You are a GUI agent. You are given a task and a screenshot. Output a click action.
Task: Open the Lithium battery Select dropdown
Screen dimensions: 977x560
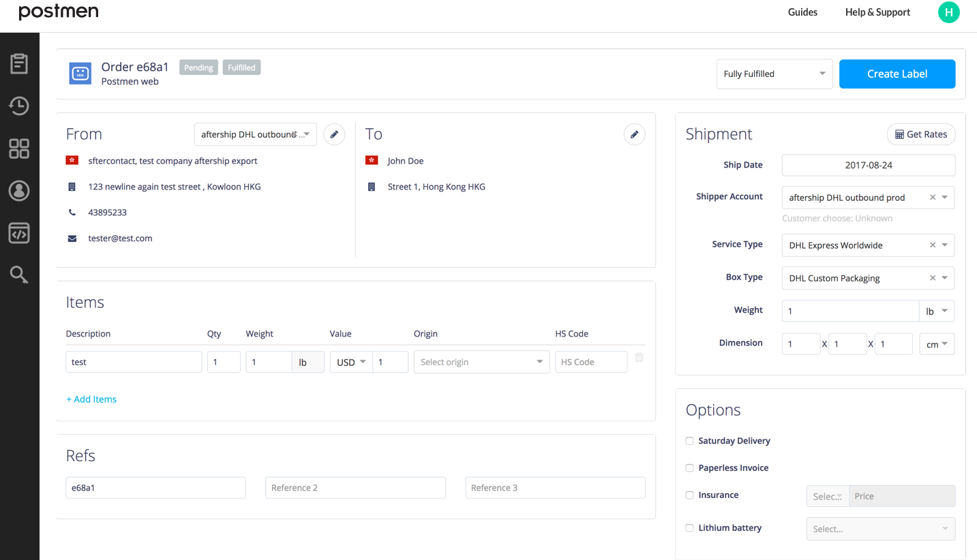(881, 529)
